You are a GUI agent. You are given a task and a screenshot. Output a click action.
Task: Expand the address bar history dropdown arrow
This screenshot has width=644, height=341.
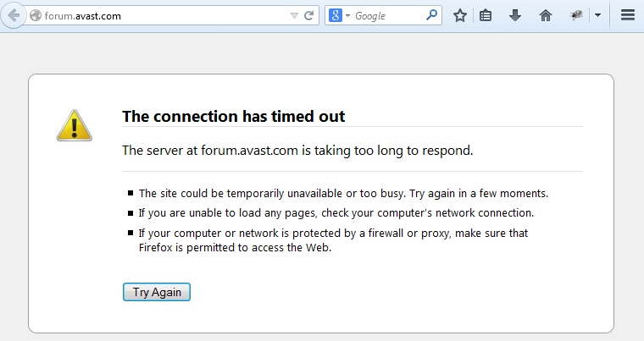pyautogui.click(x=294, y=15)
